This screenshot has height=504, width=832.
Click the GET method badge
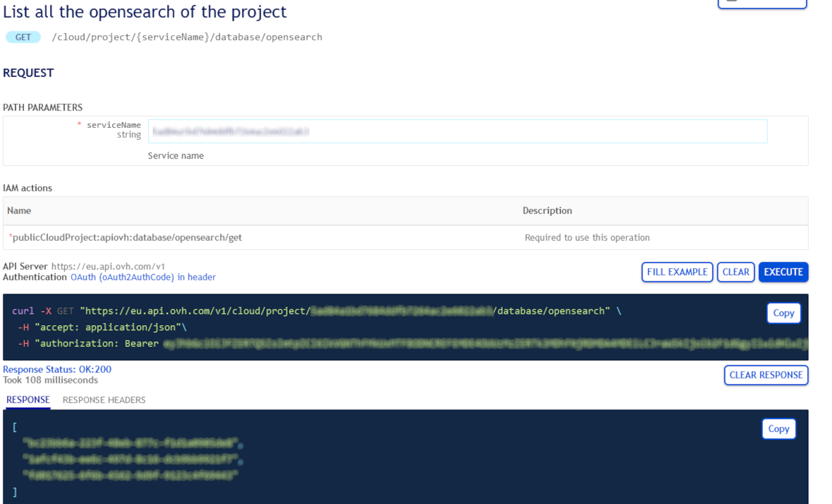click(23, 37)
